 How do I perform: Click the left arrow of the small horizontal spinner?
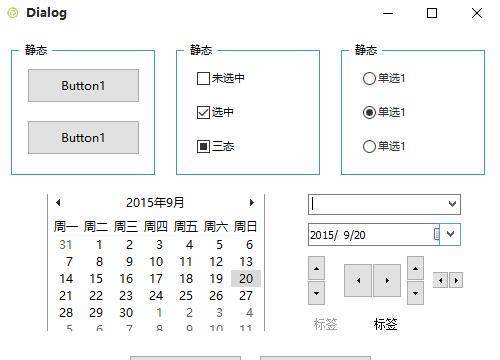[440, 280]
